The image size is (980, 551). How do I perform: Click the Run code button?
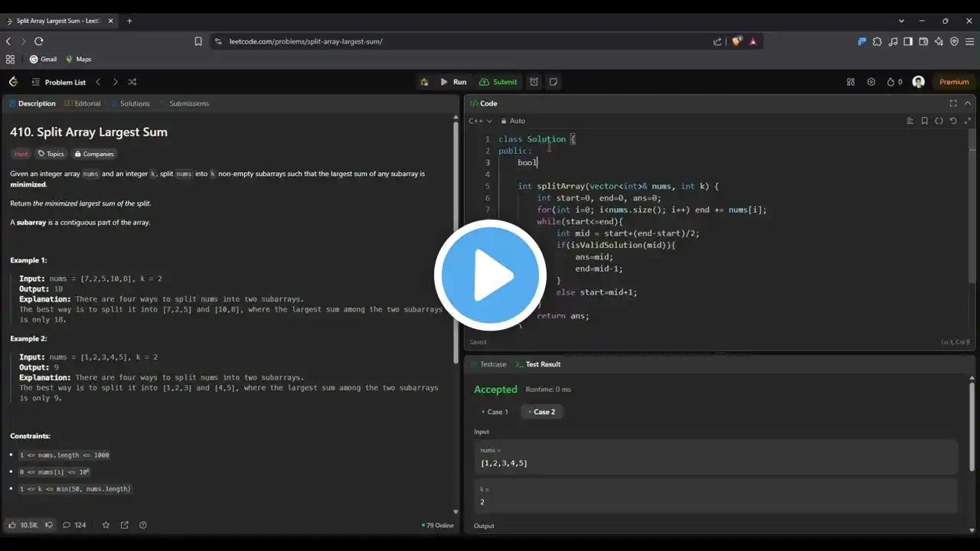coord(452,82)
